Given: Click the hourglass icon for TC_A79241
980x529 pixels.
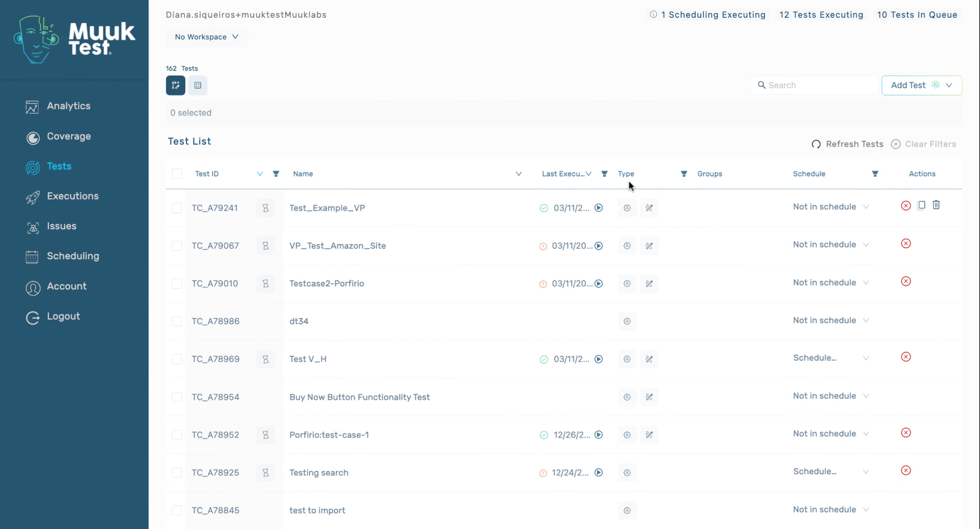Looking at the screenshot, I should pos(265,208).
